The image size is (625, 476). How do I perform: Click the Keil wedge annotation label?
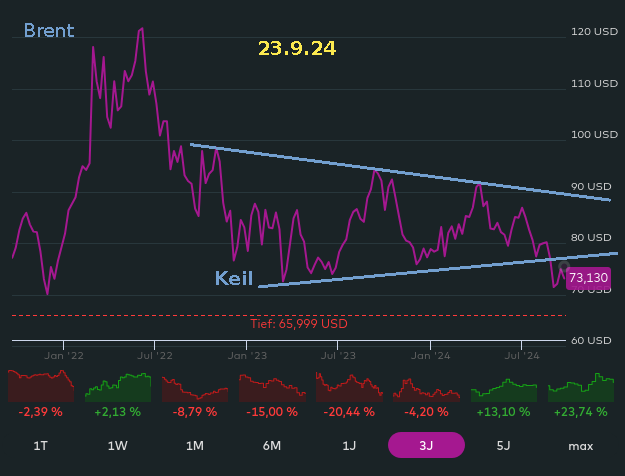coord(234,278)
